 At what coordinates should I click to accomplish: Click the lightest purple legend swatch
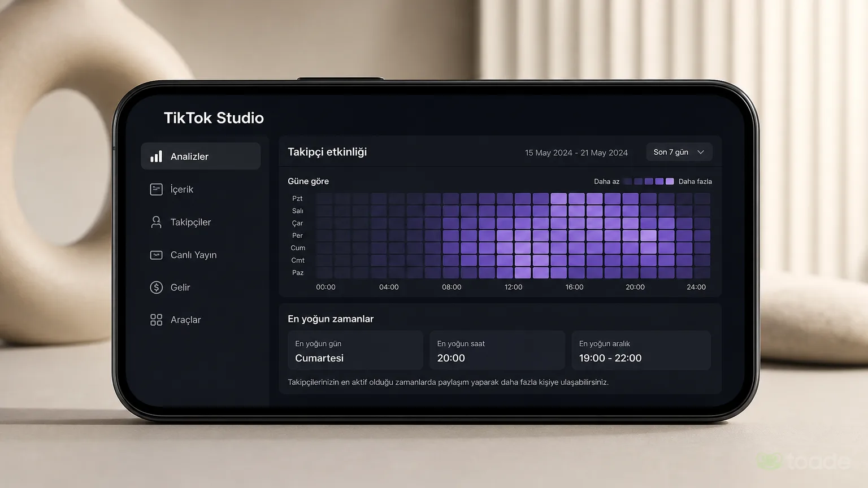[x=670, y=181]
